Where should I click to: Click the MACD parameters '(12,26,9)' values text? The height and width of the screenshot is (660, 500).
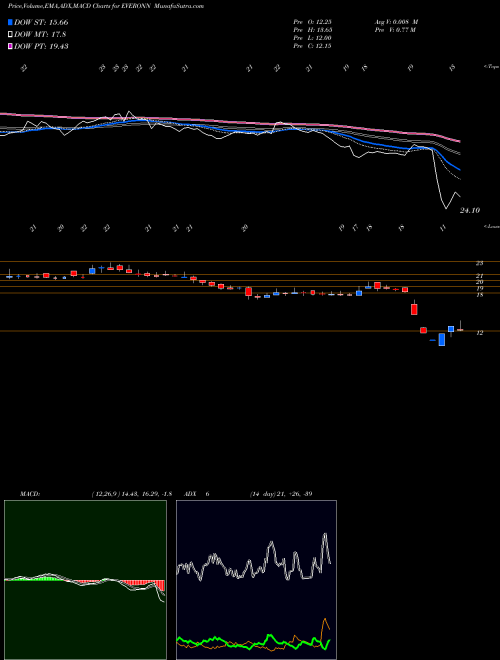[131, 494]
